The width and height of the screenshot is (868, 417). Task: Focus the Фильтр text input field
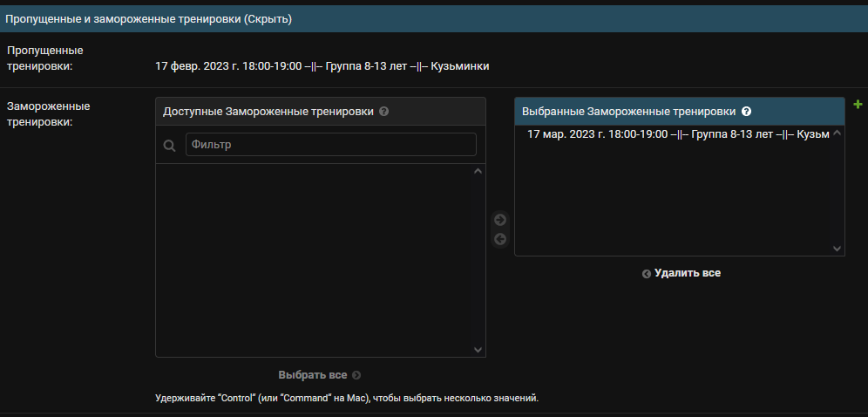(330, 144)
